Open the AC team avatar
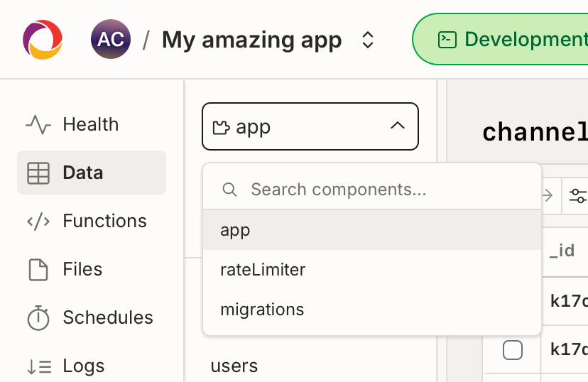Viewport: 588px width, 382px height. pos(111,39)
